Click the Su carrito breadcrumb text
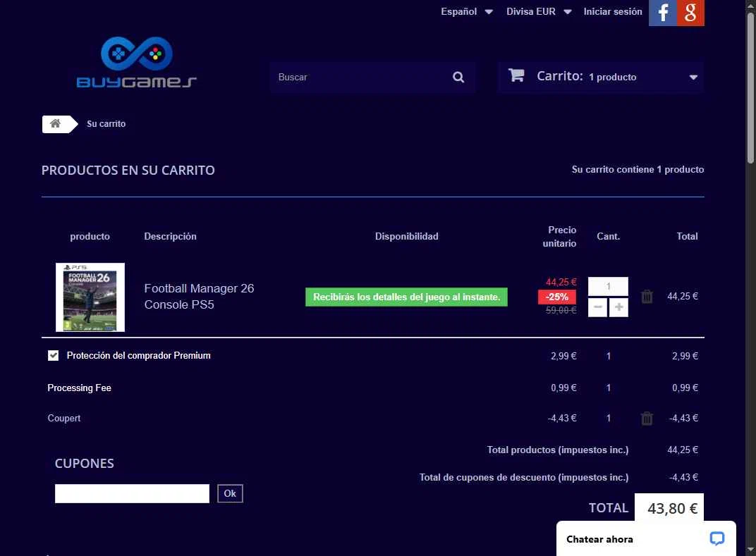Screen dimensions: 756x556 (x=106, y=124)
